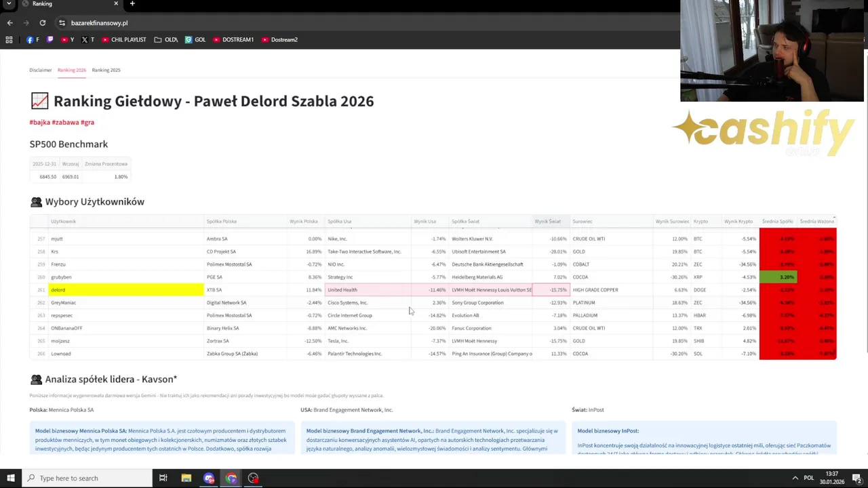This screenshot has width=868, height=488.
Task: Reload the page with the refresh icon
Action: tap(42, 22)
